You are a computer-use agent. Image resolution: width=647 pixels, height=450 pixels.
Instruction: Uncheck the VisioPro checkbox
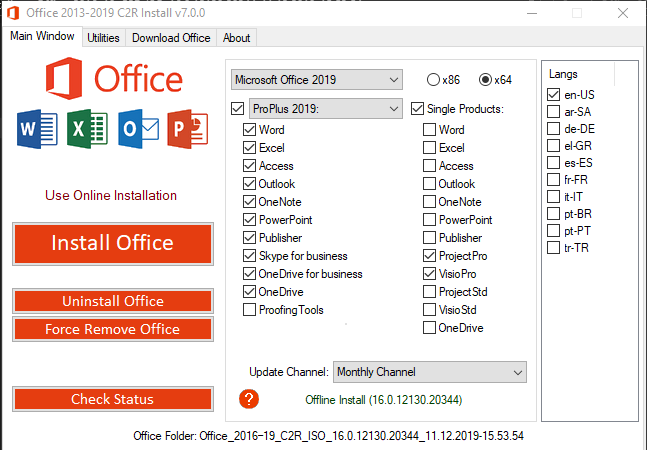430,274
